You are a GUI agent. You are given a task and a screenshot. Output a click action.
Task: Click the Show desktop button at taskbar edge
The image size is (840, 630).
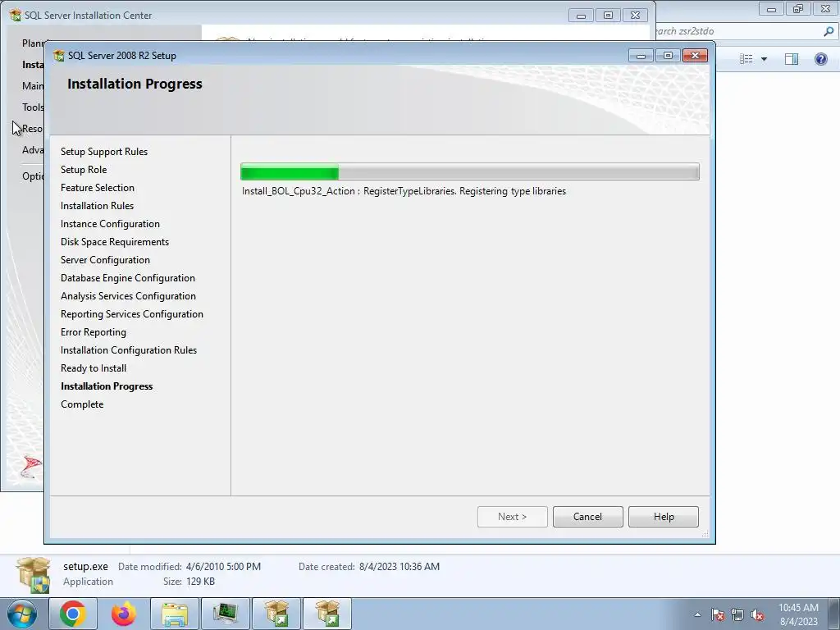coord(834,614)
